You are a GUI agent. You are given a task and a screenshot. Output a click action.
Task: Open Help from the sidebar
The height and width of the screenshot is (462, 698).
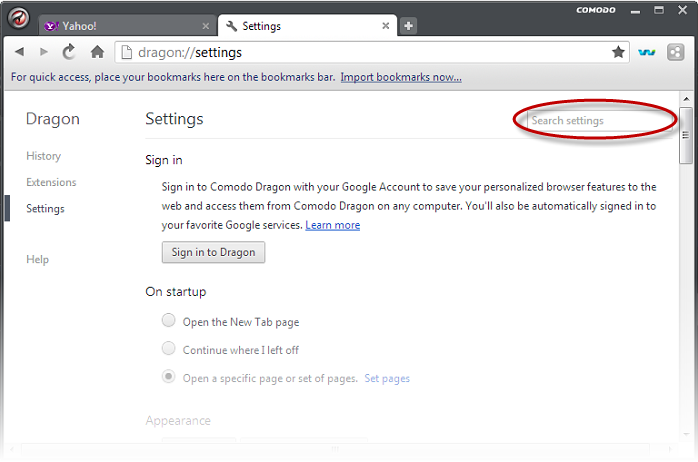tap(38, 259)
